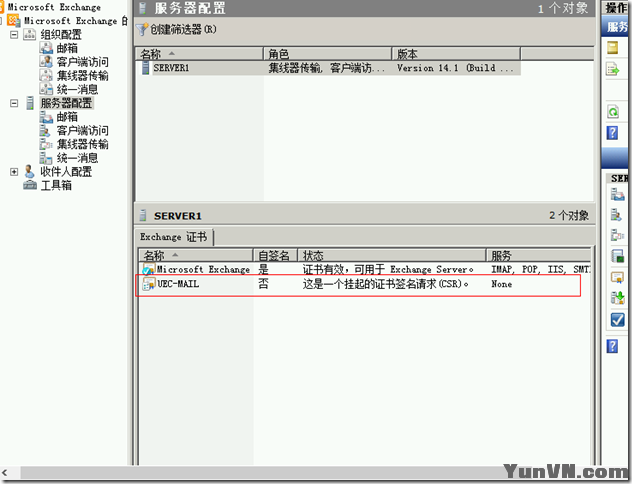Click the certificate icon of the UEC-MAIL row
Viewport: 632px width, 484px height.
149,284
